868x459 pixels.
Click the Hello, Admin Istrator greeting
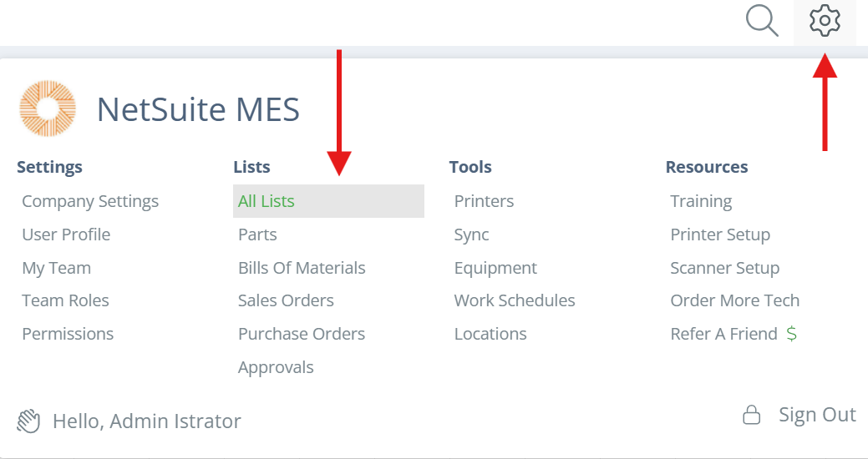coord(147,421)
